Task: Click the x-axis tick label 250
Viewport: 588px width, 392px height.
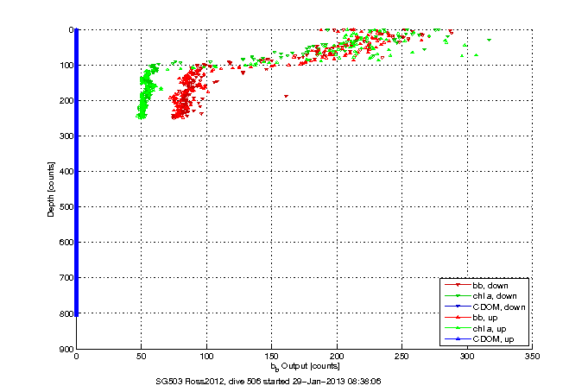Action: [402, 356]
